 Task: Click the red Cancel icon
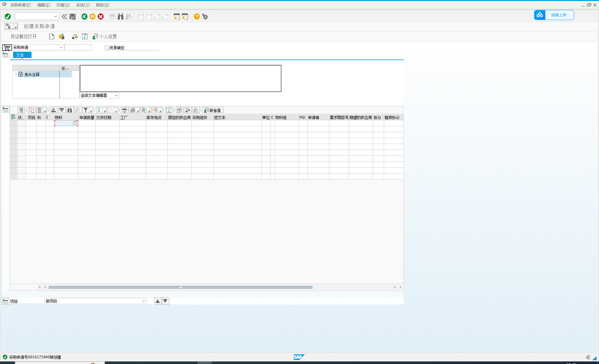101,17
